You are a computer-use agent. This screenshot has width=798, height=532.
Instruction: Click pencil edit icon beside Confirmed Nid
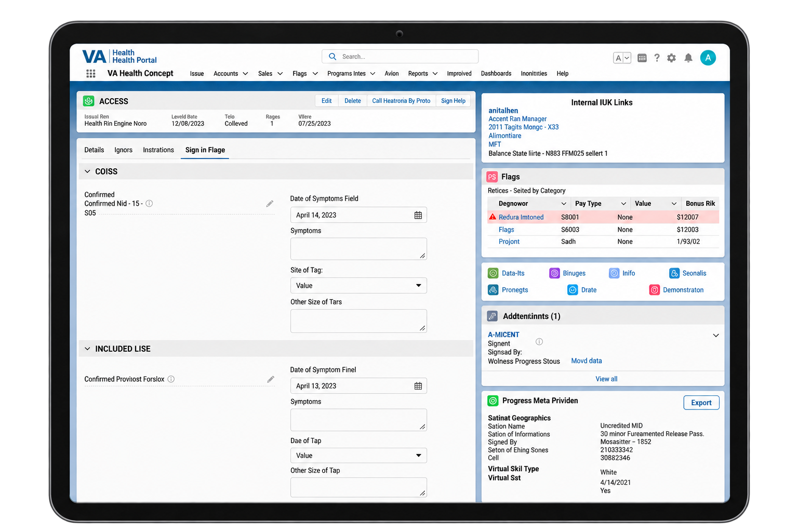point(270,204)
